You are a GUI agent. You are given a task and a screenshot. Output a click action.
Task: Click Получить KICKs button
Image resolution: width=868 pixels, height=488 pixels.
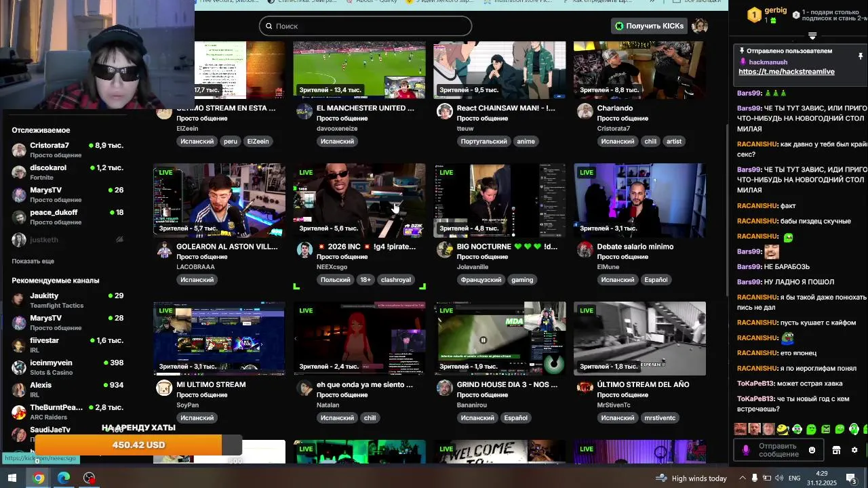click(649, 26)
